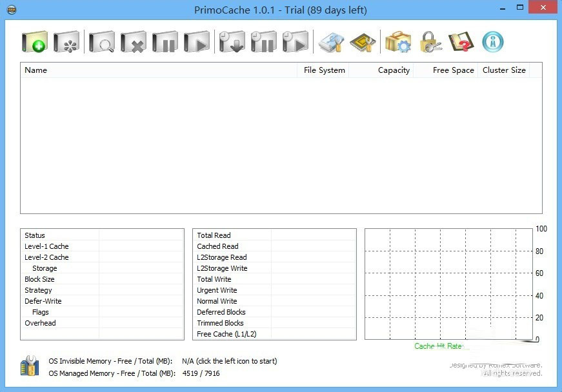Pause the cache task via toolbar
Viewport: 562px width, 392px height.
click(165, 42)
